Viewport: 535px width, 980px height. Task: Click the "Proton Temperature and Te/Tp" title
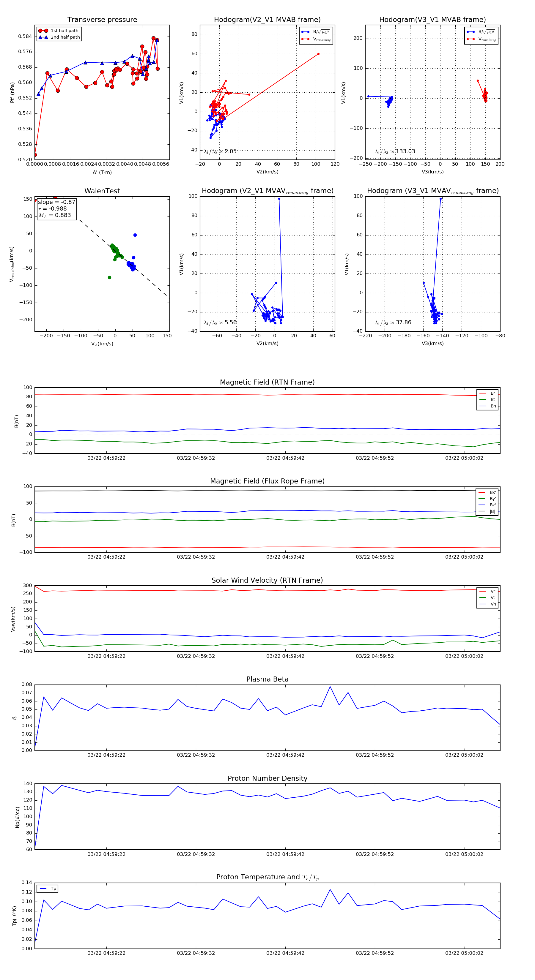[267, 877]
